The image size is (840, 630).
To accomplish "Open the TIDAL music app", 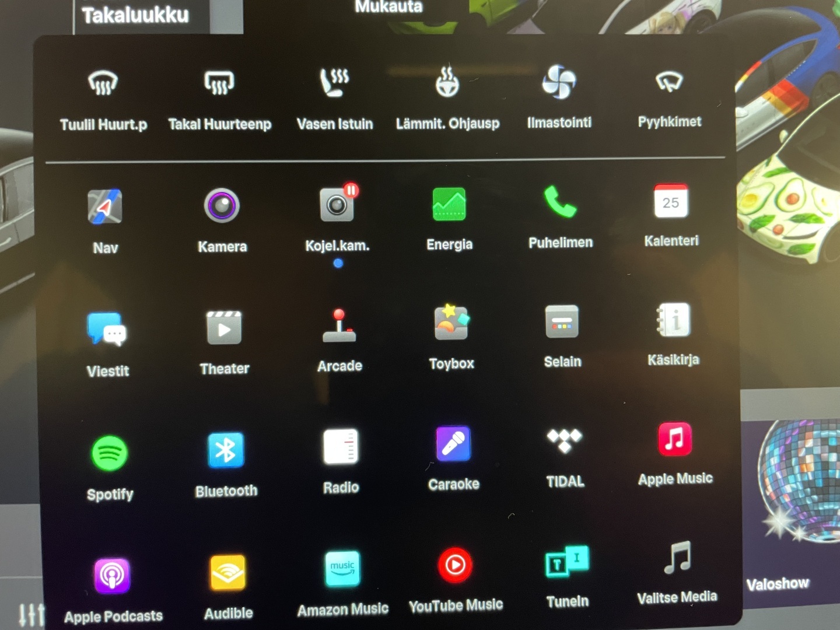I will click(x=564, y=442).
